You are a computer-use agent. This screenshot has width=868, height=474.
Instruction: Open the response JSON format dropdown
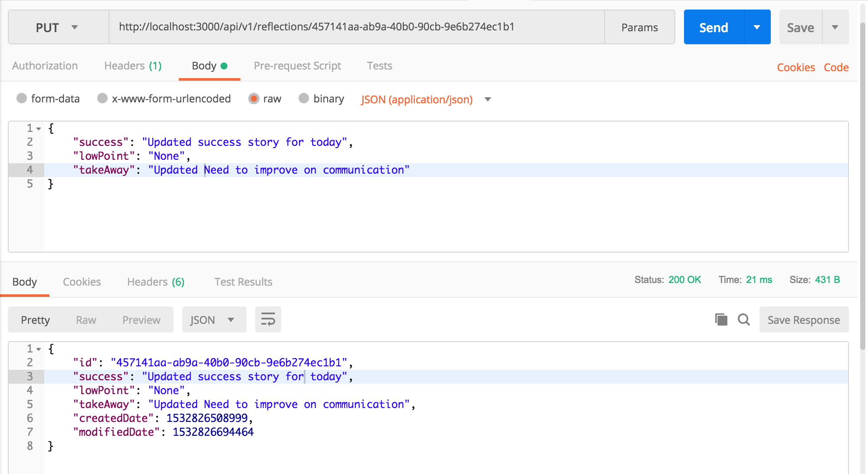(x=214, y=320)
